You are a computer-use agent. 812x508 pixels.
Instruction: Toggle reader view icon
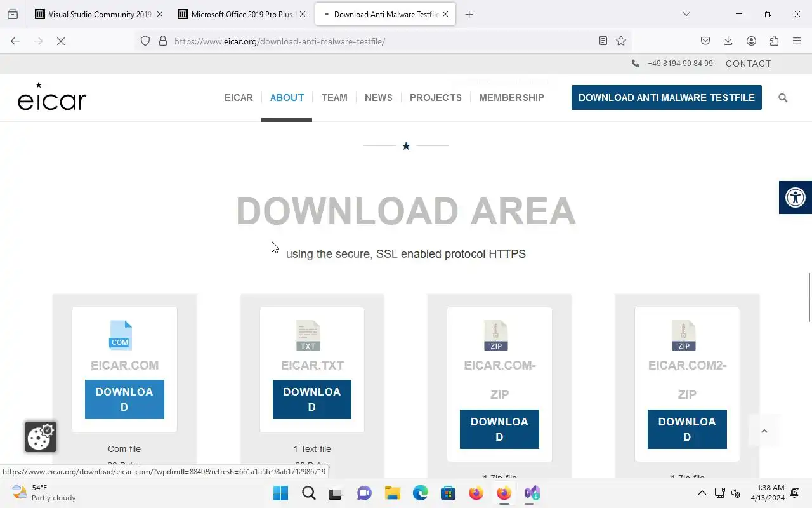point(603,41)
